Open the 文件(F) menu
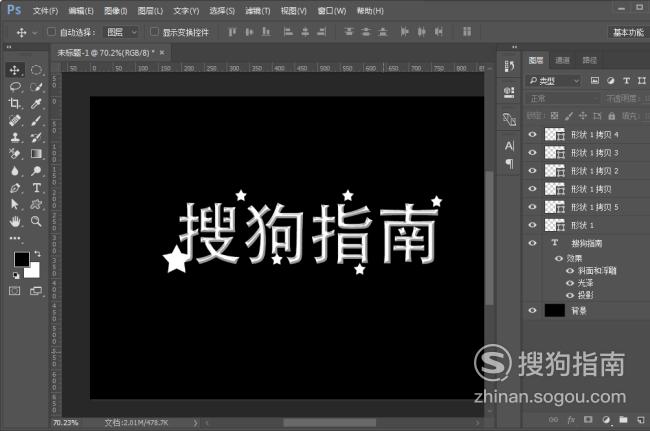This screenshot has width=650, height=431. (x=46, y=11)
